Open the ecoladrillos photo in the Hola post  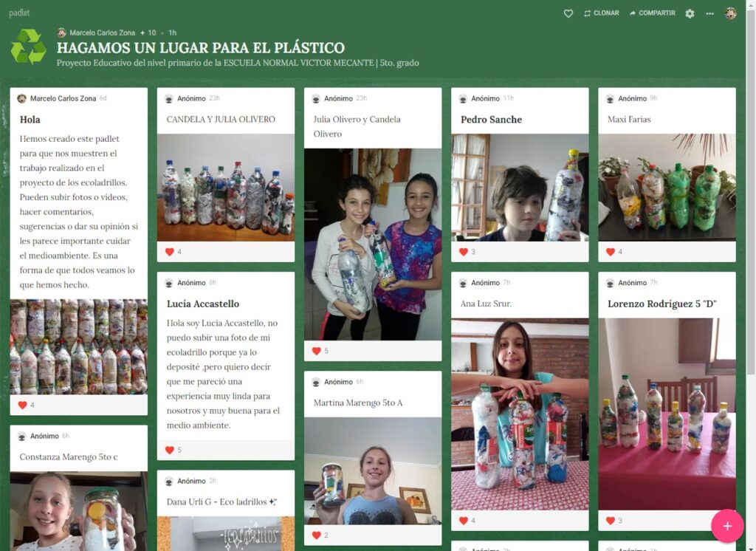click(78, 347)
